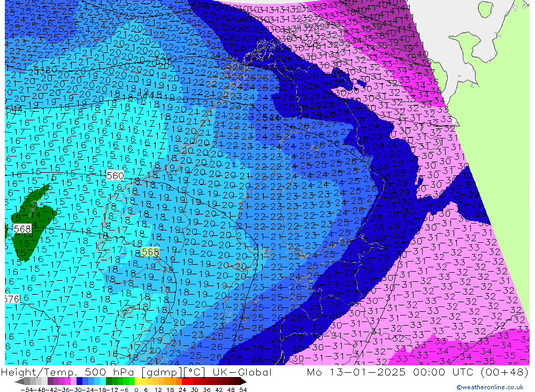535x392 pixels.
Task: Click the '-54' value on the legend
Action: [27, 390]
